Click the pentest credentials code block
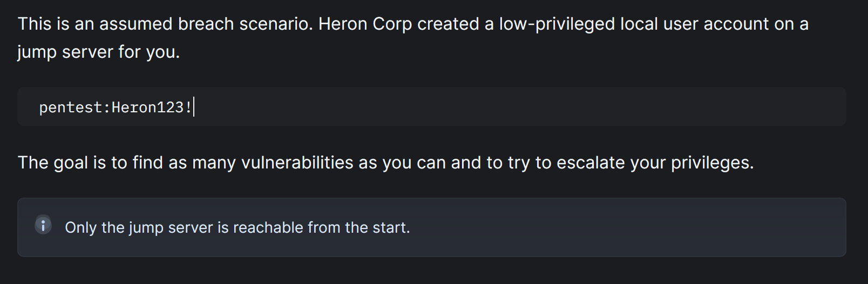Image resolution: width=868 pixels, height=284 pixels. pos(431,106)
